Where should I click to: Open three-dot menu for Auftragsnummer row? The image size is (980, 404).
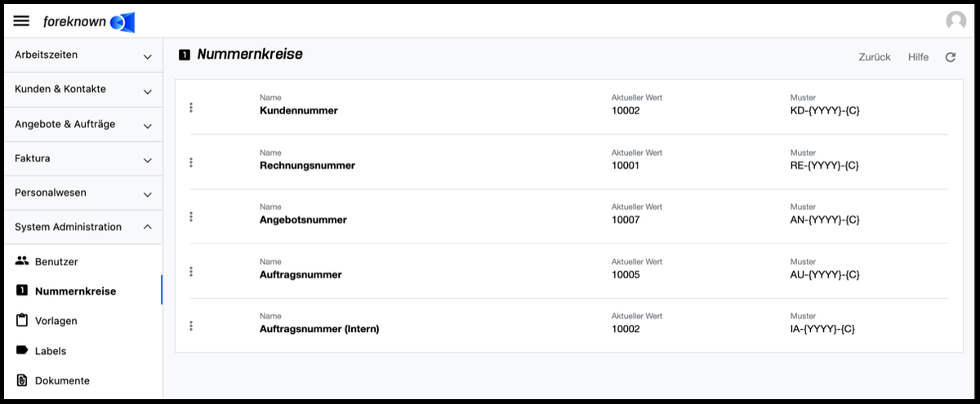pyautogui.click(x=191, y=272)
